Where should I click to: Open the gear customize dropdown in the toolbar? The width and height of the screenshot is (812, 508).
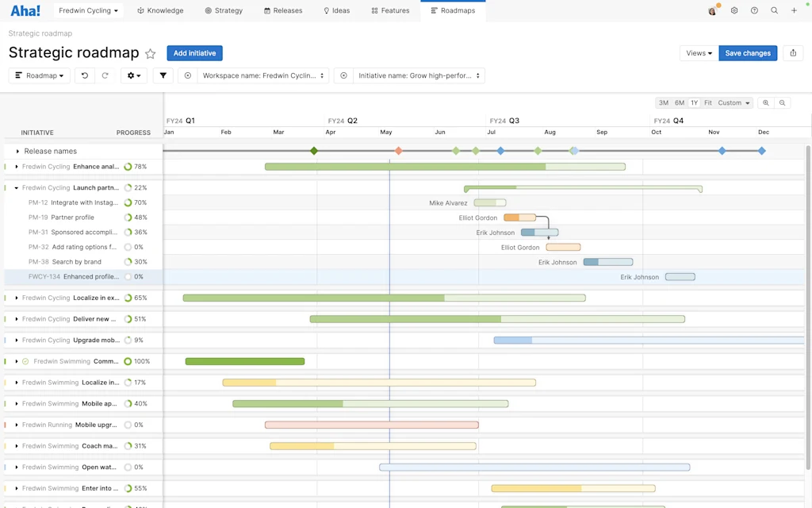coord(133,75)
